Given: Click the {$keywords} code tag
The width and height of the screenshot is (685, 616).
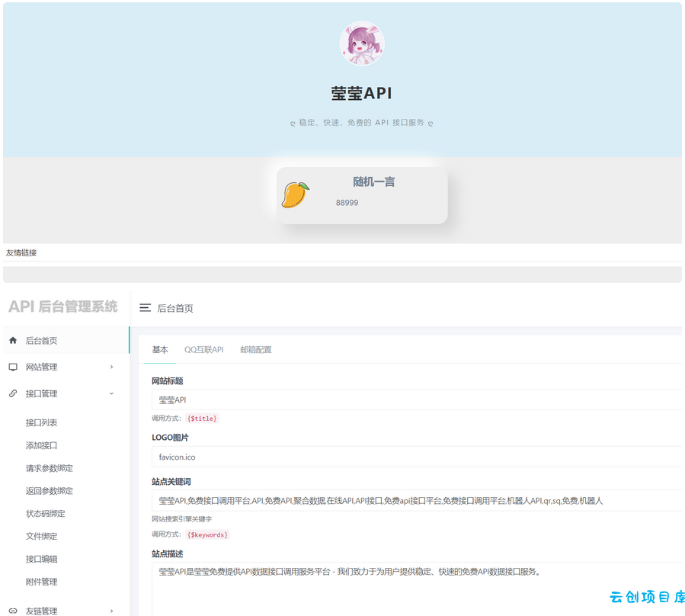Looking at the screenshot, I should (x=207, y=534).
